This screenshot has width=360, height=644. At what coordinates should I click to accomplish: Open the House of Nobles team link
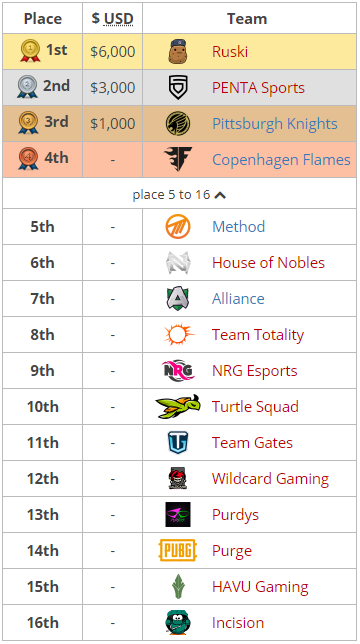(x=268, y=263)
